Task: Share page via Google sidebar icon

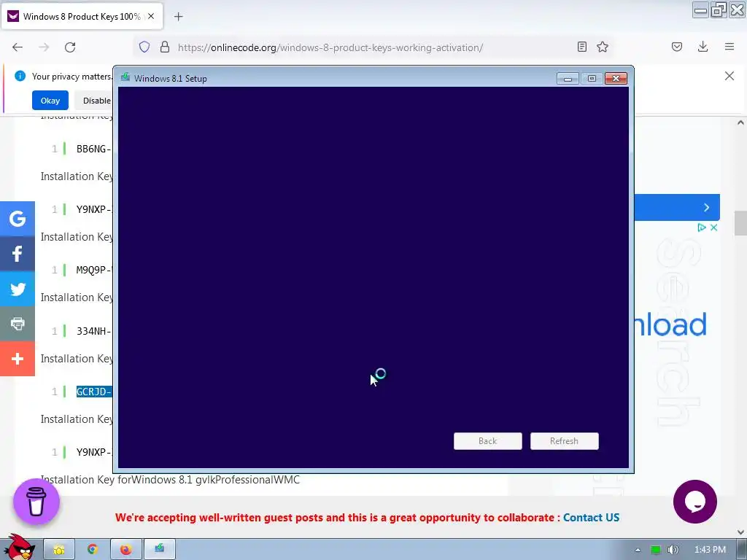Action: (x=18, y=219)
